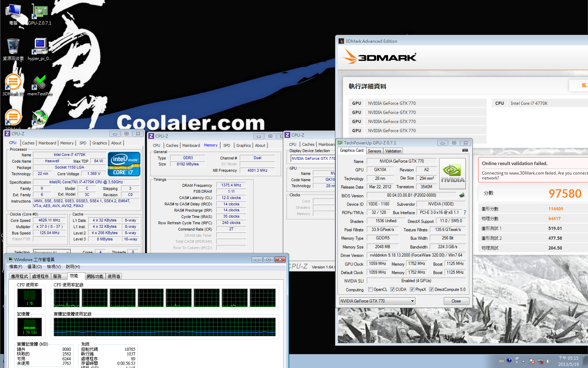Click the Graphics CPU-Z window's title icon
Image resolution: width=588 pixels, height=368 pixels.
287,135
